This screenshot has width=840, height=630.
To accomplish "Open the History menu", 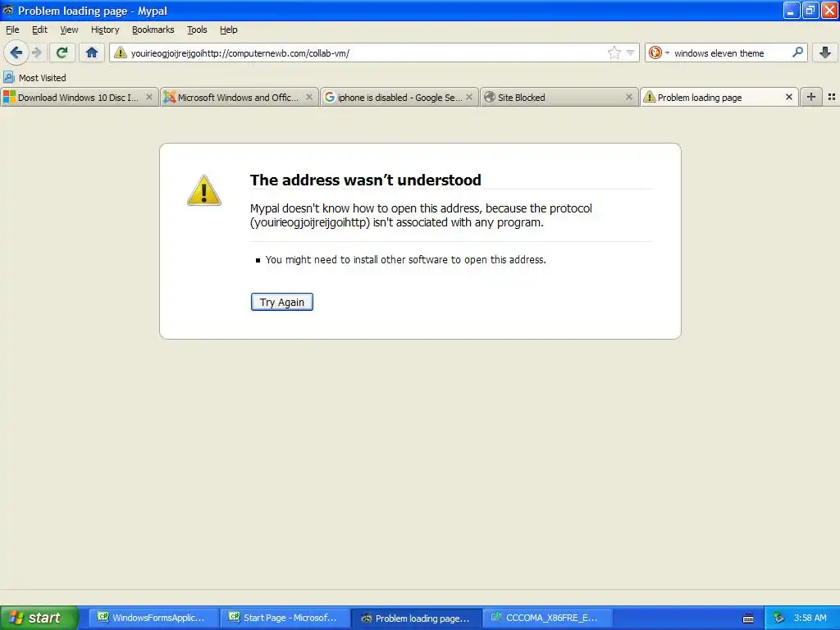I will coord(105,30).
